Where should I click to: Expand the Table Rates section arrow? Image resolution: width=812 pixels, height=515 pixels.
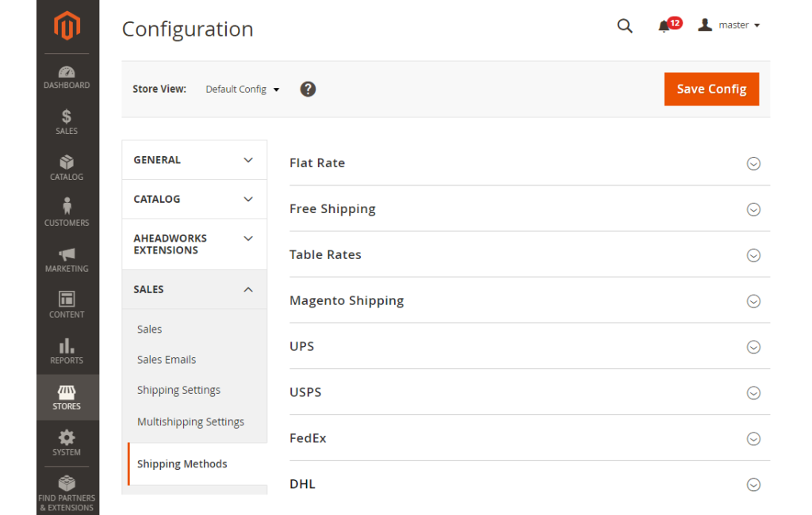point(753,255)
